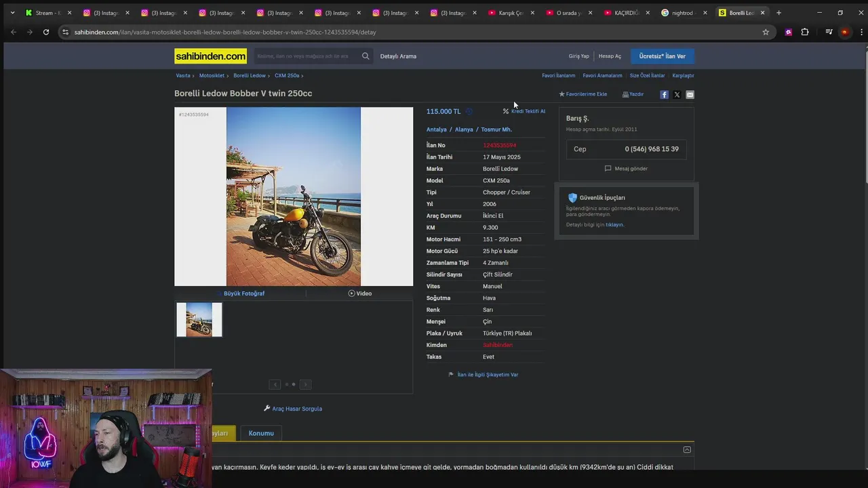Send seller a message via Mesaj gönder
868x488 pixels.
click(x=626, y=169)
